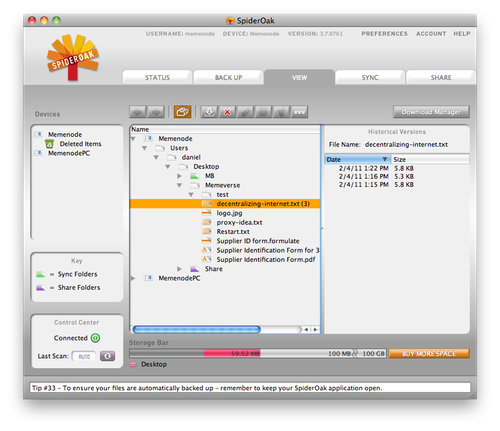This screenshot has width=500, height=431.
Task: Click the scroll left arrow in file tree
Action: [306, 330]
